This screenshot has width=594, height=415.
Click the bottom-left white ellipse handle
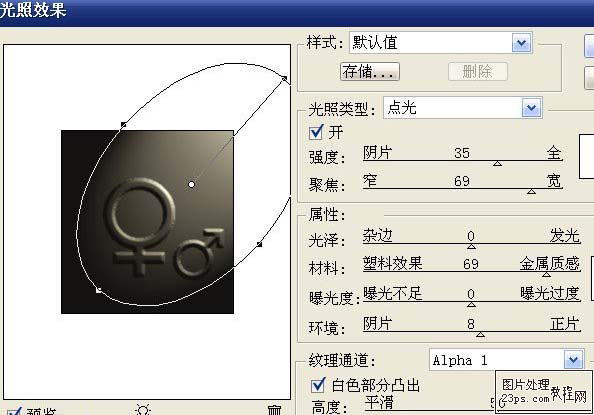tap(98, 290)
